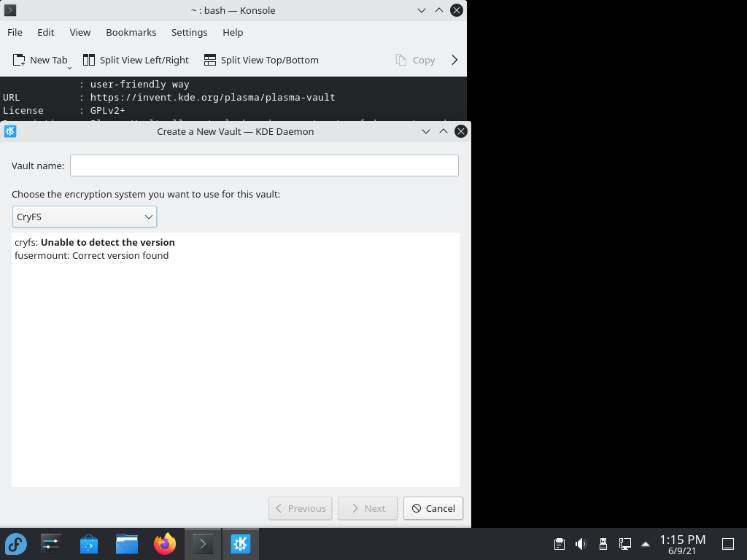Open a New Tab in Konsole
Viewport: 747px width, 560px height.
tap(40, 60)
